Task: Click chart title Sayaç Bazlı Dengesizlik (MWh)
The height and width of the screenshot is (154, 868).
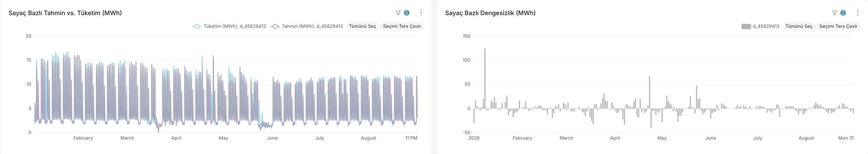Action: pos(490,13)
